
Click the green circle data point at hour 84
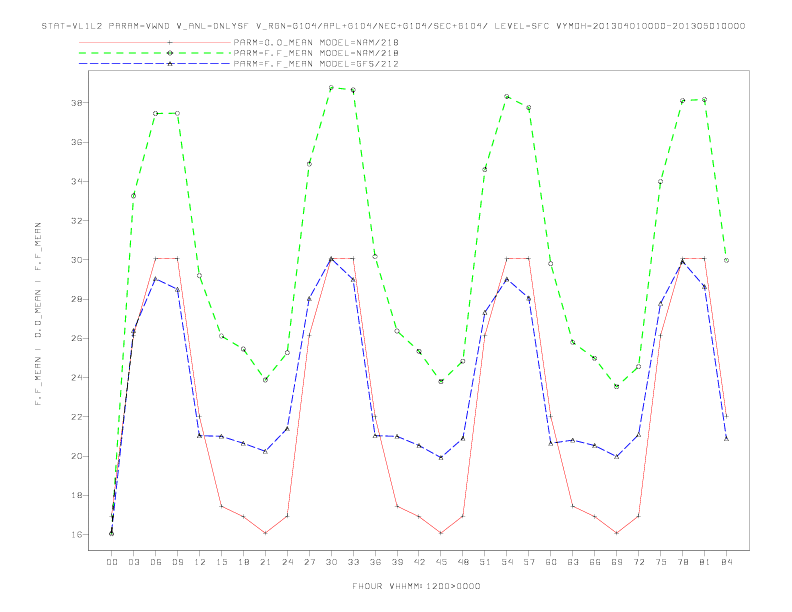[x=726, y=261]
